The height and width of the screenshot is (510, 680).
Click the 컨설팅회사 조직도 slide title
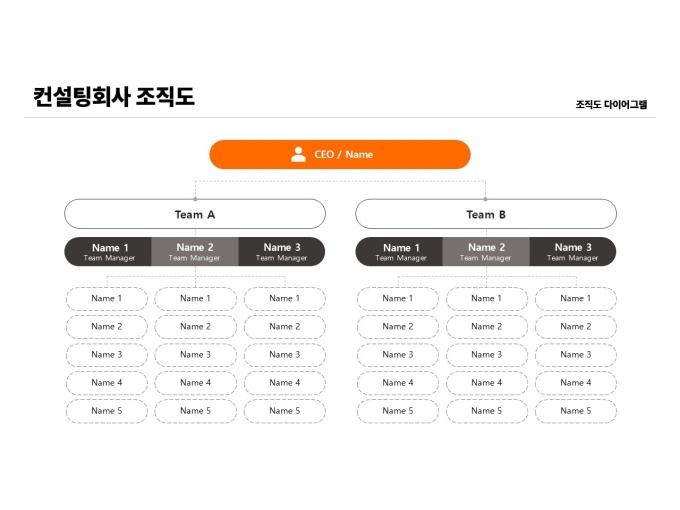(114, 97)
